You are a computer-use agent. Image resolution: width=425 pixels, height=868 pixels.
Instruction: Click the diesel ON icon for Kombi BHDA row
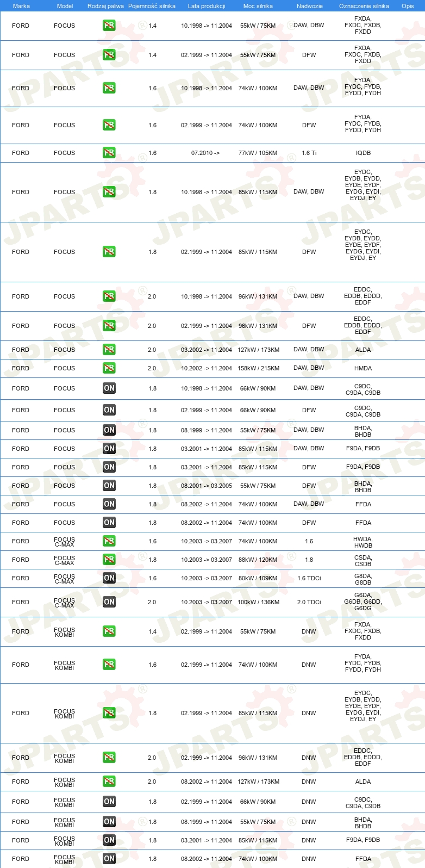109,822
